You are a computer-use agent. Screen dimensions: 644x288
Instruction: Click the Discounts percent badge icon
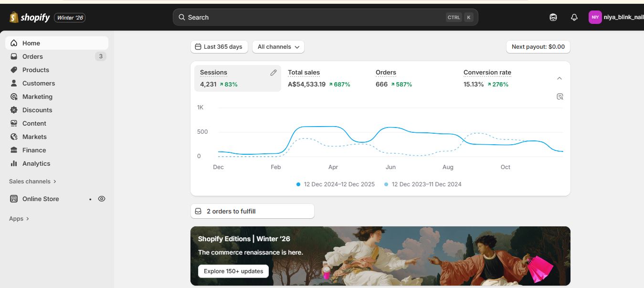coord(14,110)
